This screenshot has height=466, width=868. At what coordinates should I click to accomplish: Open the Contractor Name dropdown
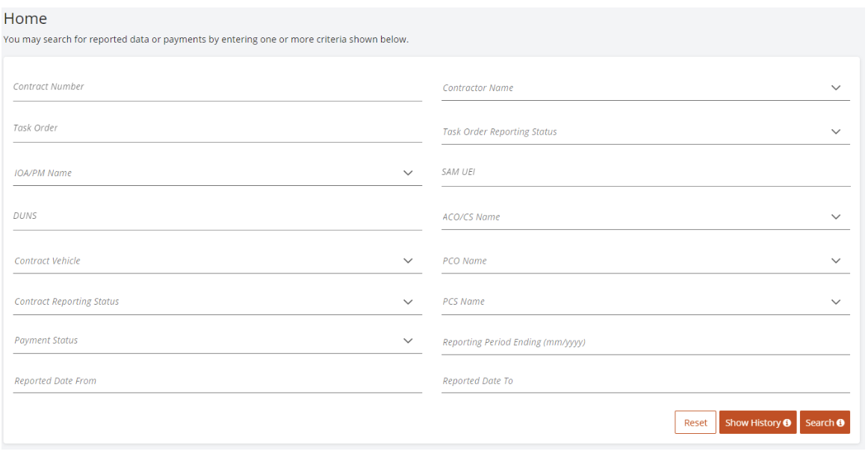[x=645, y=88]
